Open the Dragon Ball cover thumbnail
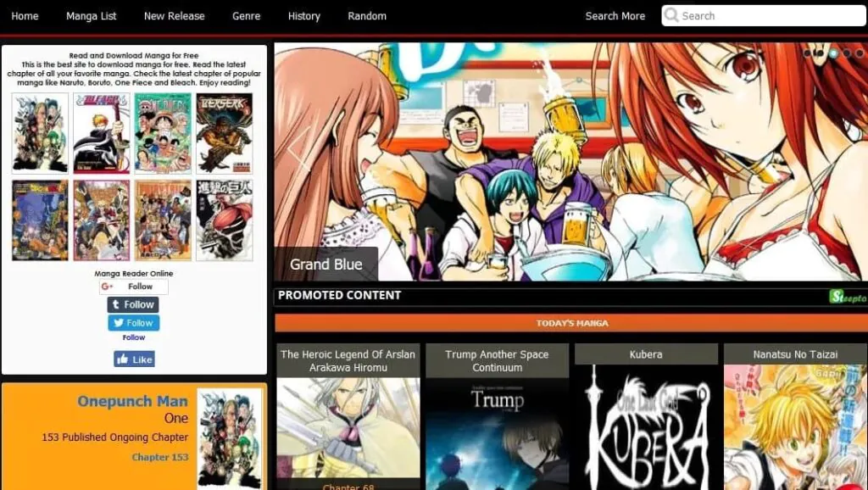The height and width of the screenshot is (490, 868). (41, 220)
